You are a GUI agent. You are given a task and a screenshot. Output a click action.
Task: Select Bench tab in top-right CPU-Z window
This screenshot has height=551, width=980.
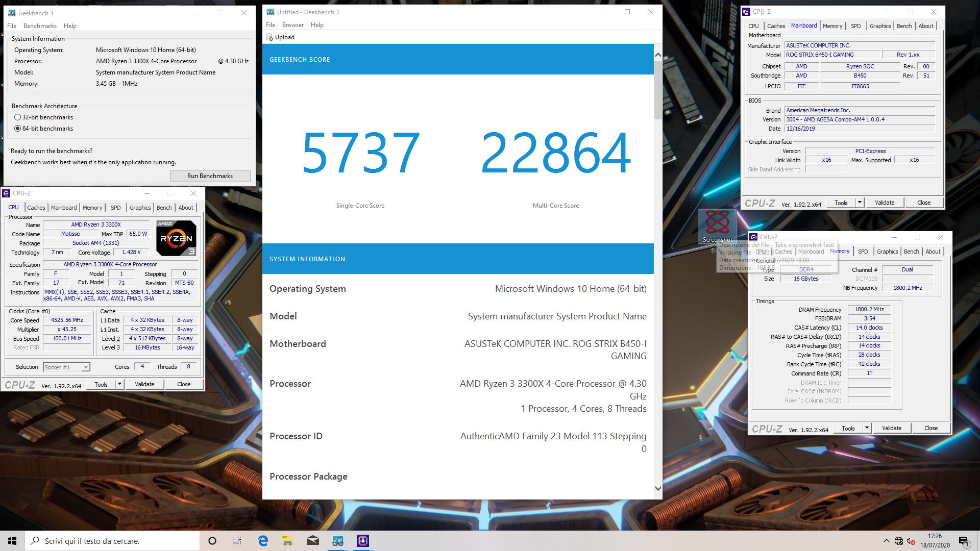904,26
